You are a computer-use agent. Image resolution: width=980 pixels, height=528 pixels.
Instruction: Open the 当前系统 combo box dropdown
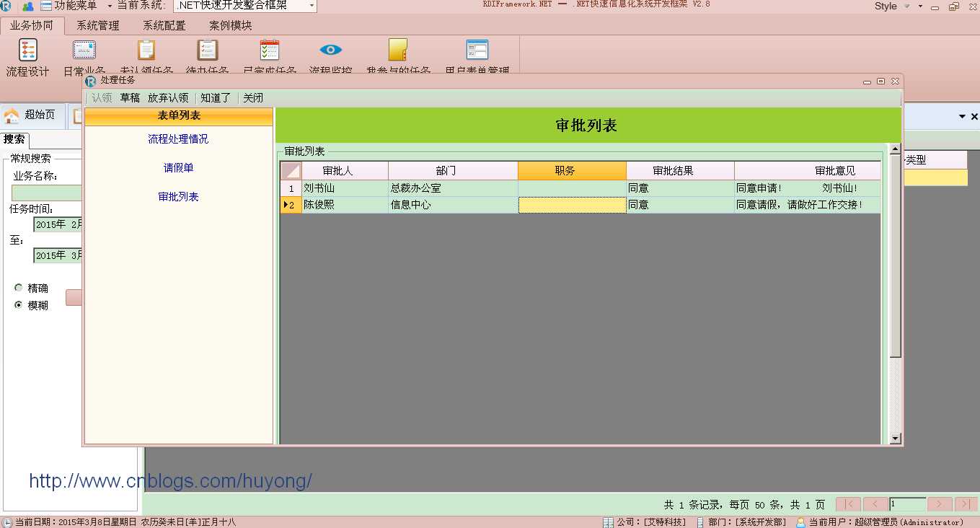(312, 6)
